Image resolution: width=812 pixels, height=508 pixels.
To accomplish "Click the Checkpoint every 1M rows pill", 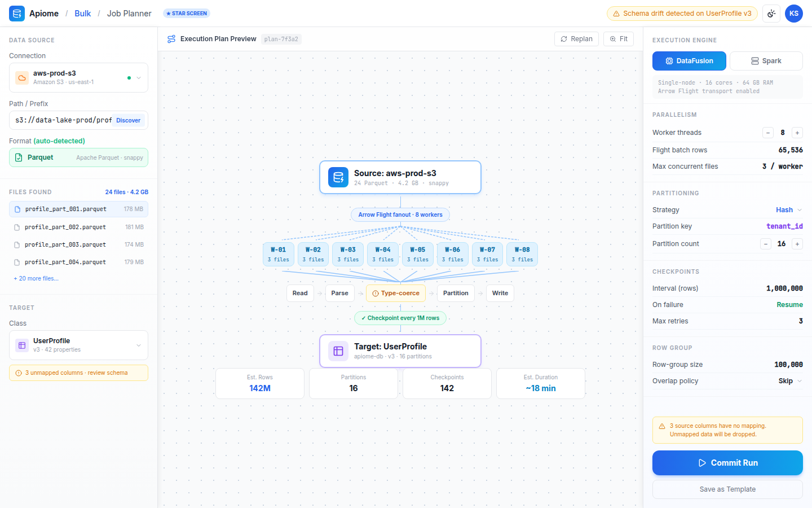I will 400,318.
